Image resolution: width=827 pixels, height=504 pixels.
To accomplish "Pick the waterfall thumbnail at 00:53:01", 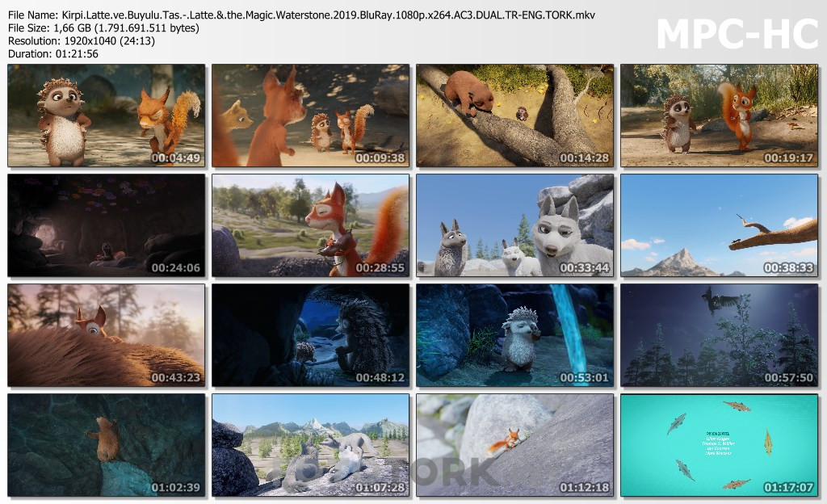I will pos(514,335).
